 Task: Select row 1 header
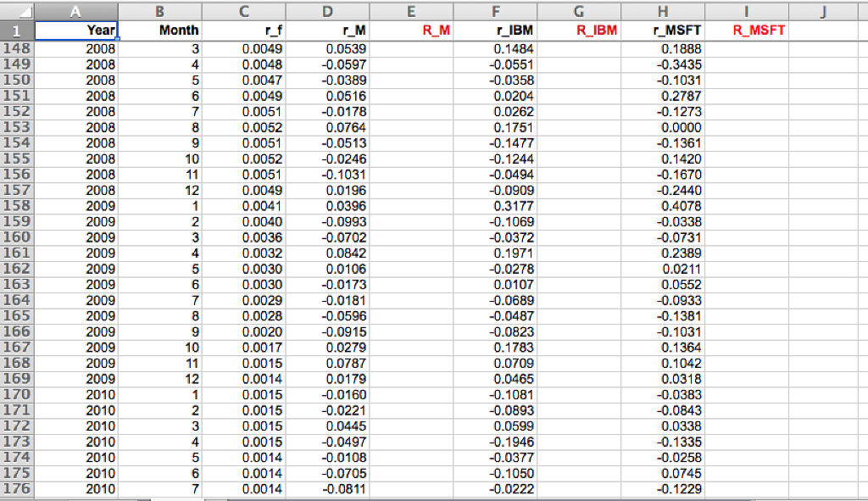(x=17, y=31)
